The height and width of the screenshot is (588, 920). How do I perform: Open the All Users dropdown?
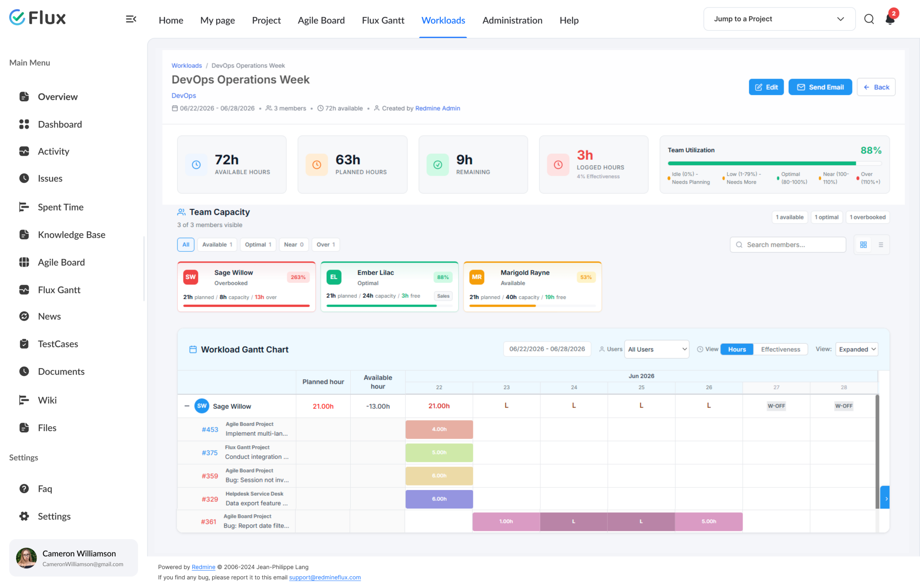[x=656, y=349]
